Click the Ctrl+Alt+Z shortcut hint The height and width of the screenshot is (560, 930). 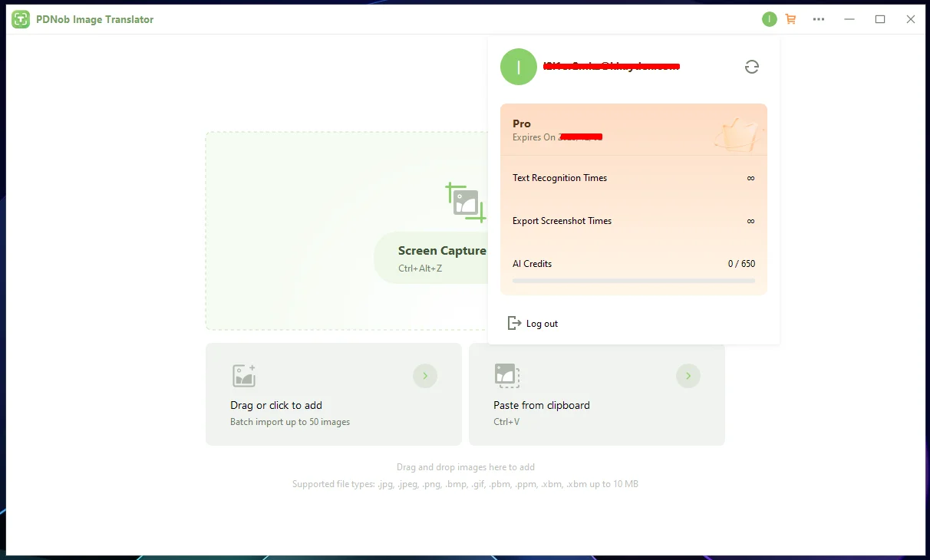coord(420,268)
